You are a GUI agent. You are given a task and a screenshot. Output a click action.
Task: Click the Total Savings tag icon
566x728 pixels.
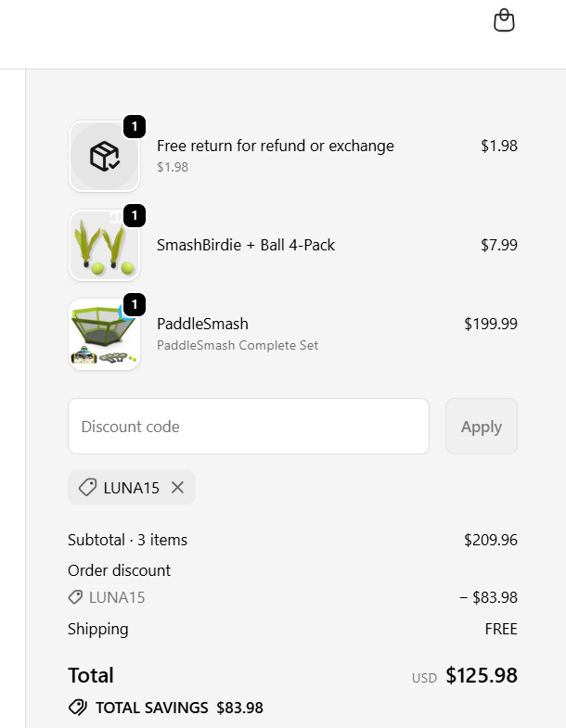click(78, 708)
